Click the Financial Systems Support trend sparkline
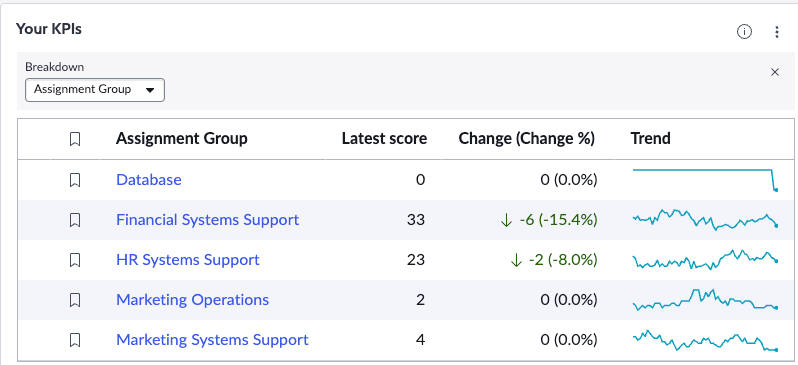Screen dimensions: 798x365 tap(705, 219)
